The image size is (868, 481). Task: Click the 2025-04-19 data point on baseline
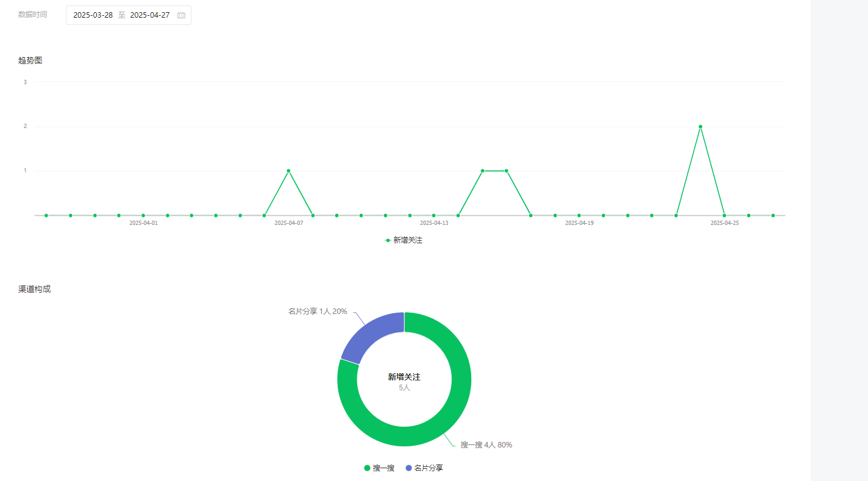(579, 215)
